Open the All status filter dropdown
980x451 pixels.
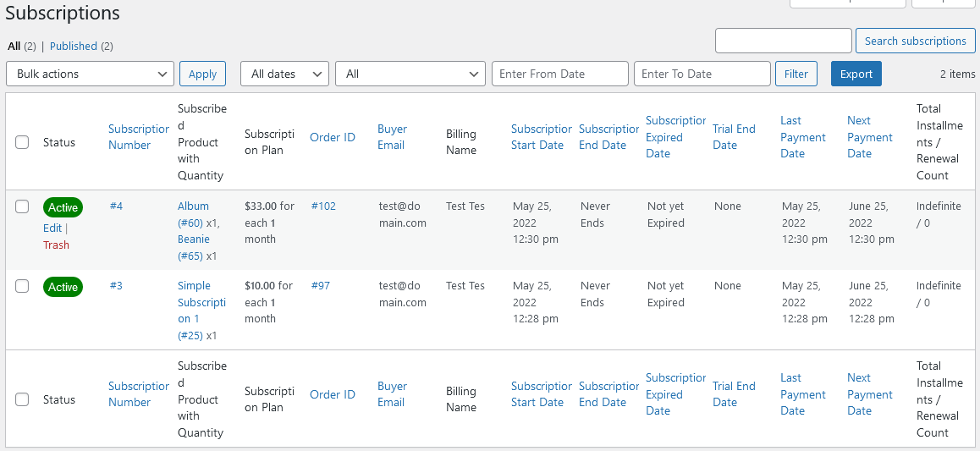[x=410, y=74]
